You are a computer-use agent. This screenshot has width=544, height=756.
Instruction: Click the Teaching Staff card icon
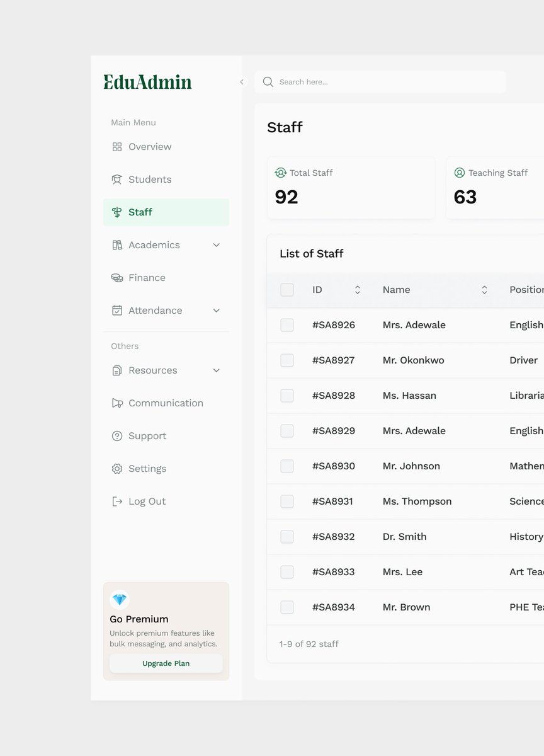click(x=460, y=173)
